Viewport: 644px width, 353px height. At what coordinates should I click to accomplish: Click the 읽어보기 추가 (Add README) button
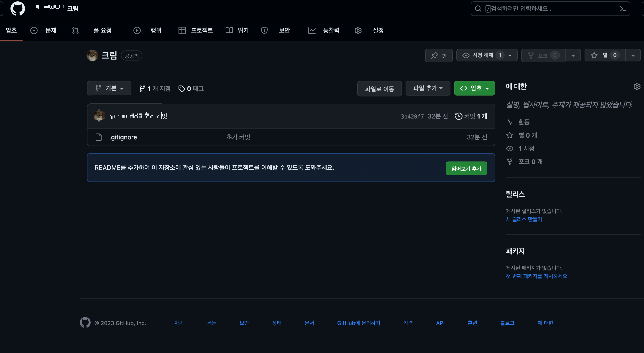(466, 169)
